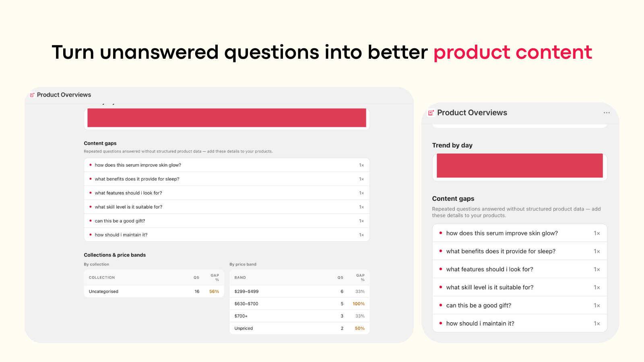Click the Product Overviews icon in right panel

431,113
